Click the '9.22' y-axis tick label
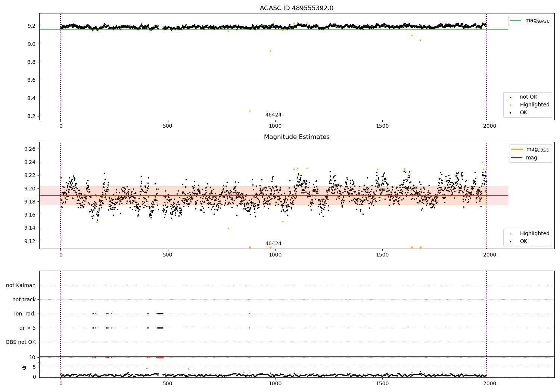Screen dimensions: 560x392 pyautogui.click(x=30, y=175)
